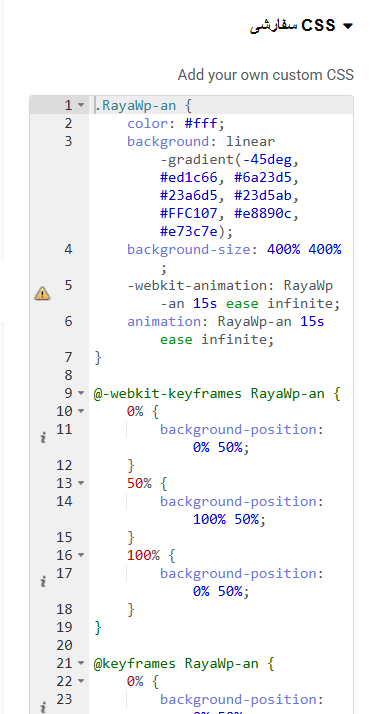Click the background-size 400% 400% value
The width and height of the screenshot is (376, 714).
(304, 250)
